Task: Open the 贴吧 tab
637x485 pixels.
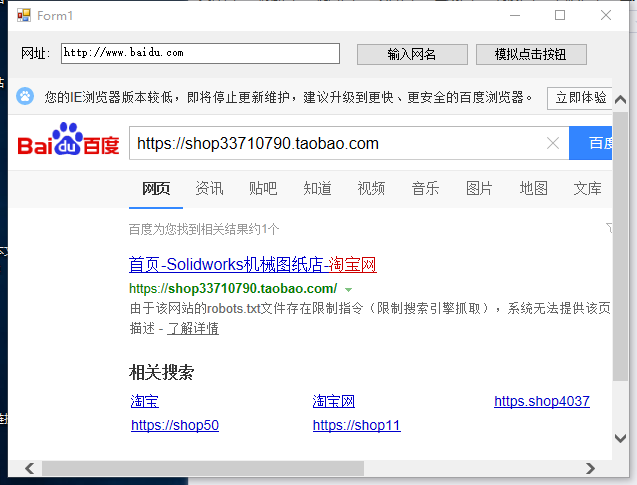Action: click(263, 188)
